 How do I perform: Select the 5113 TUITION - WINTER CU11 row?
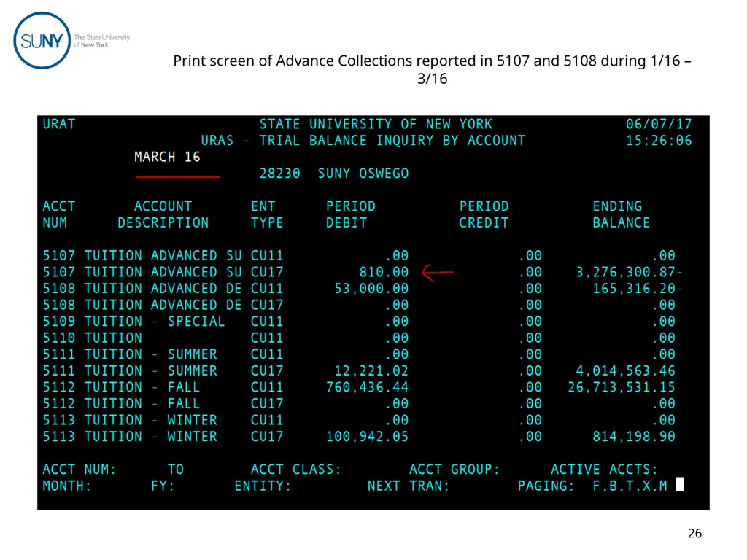pos(359,420)
